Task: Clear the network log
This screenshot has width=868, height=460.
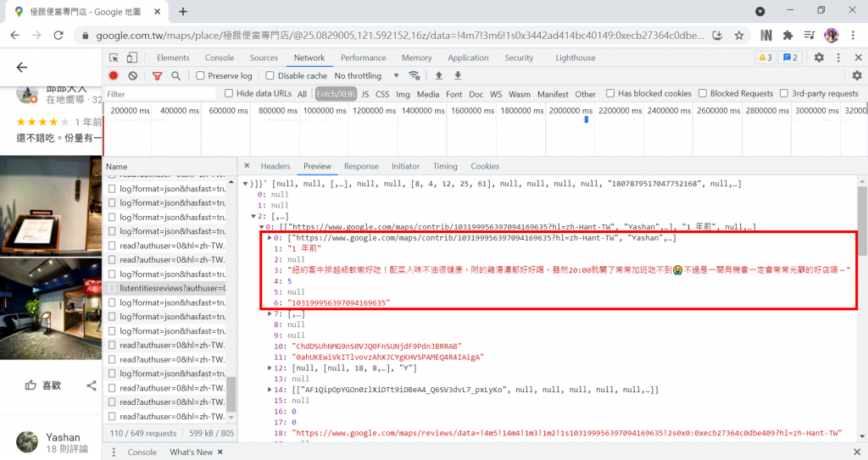Action: pos(133,76)
